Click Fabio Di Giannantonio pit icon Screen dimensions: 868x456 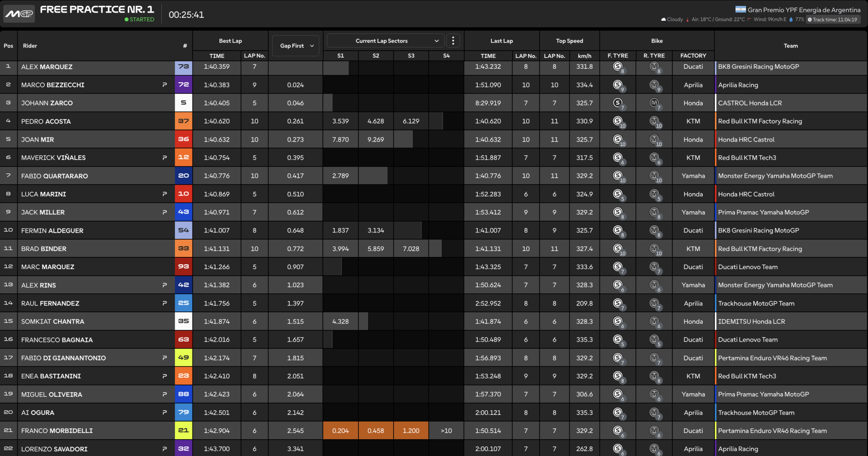pos(165,358)
